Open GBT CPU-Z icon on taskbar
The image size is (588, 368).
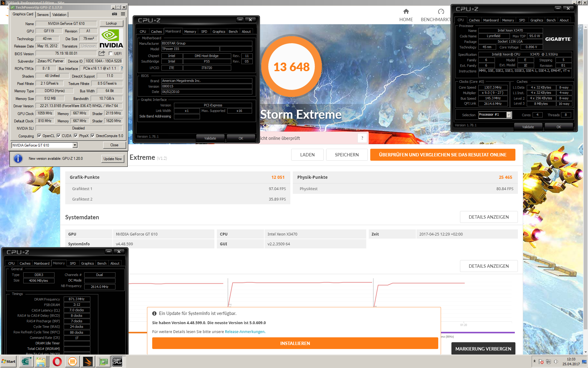pos(118,362)
